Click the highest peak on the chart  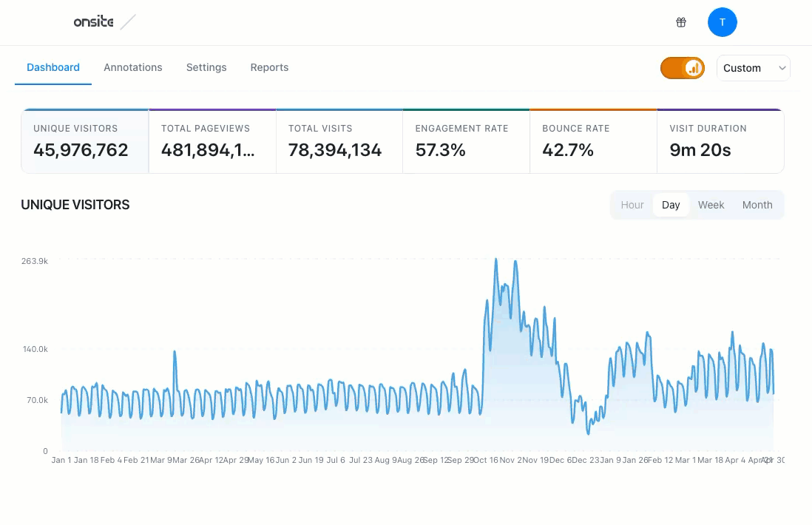pyautogui.click(x=495, y=260)
